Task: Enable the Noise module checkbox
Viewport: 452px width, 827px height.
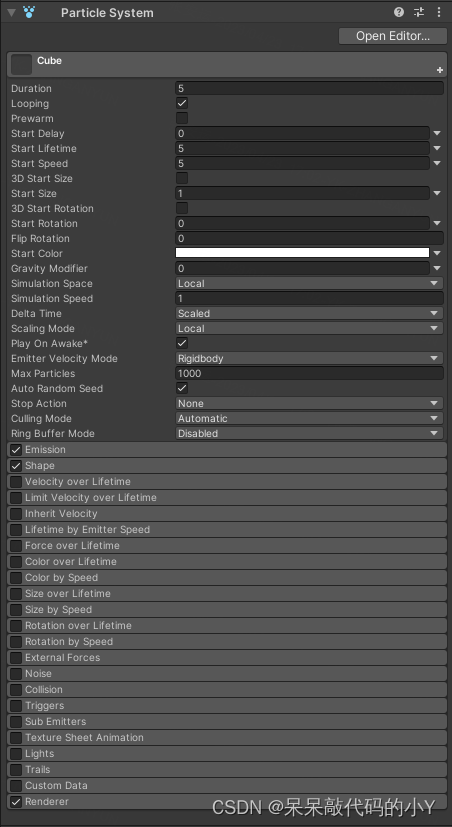Action: pyautogui.click(x=16, y=674)
